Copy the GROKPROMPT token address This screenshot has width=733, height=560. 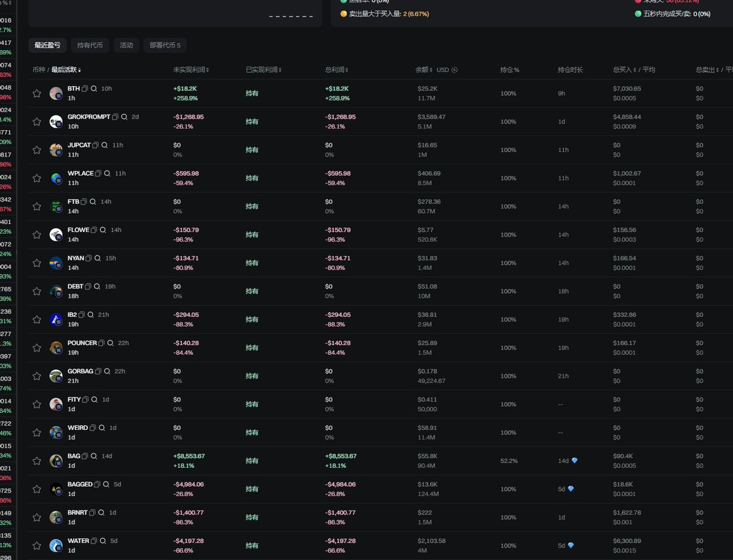point(115,117)
